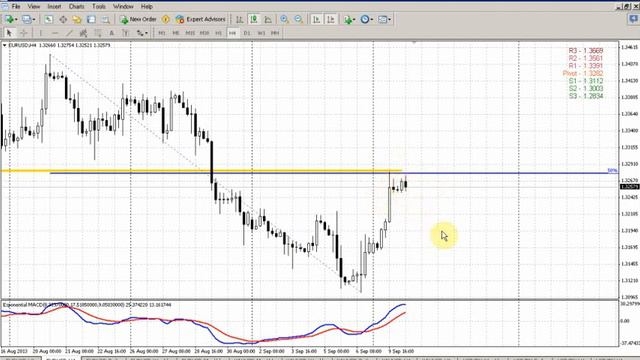This screenshot has width=640, height=360.
Task: Open the Tools menu
Action: (99, 7)
